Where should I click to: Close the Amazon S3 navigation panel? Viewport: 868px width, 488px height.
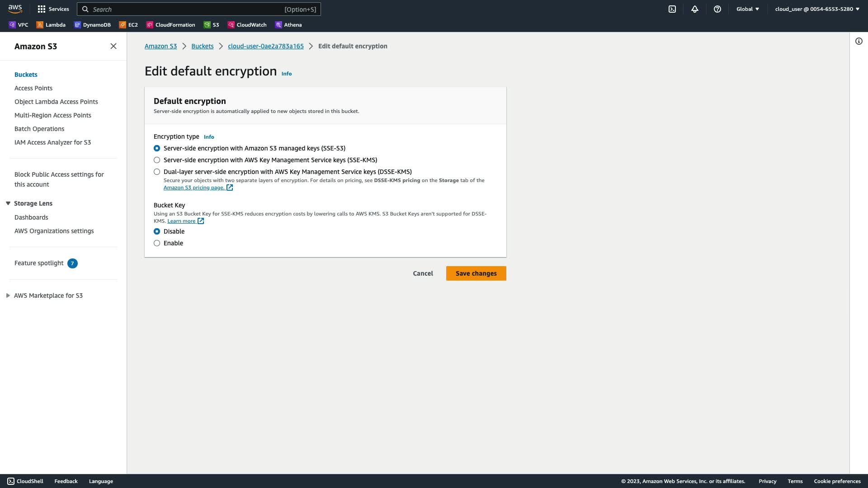point(113,46)
